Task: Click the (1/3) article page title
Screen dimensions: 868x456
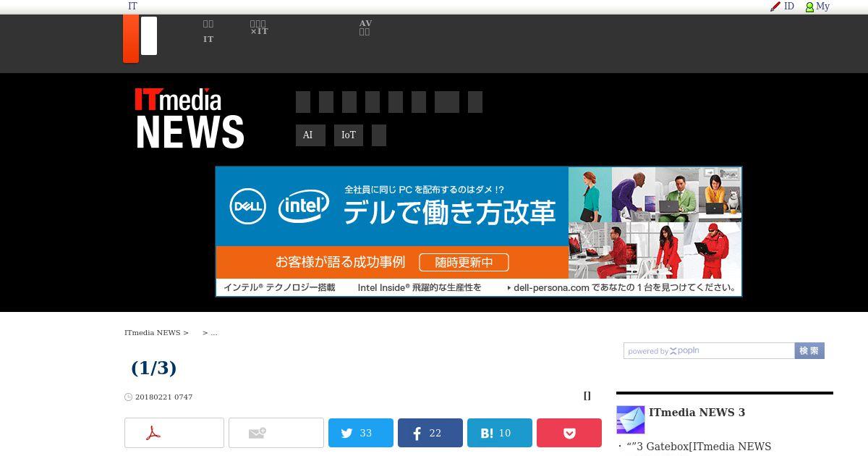Action: pyautogui.click(x=153, y=368)
